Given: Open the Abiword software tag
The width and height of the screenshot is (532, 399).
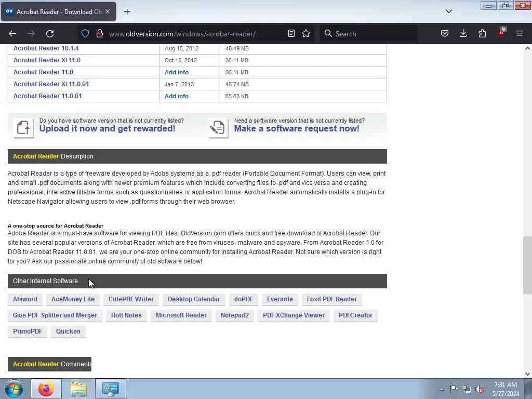Looking at the screenshot, I should 25,299.
